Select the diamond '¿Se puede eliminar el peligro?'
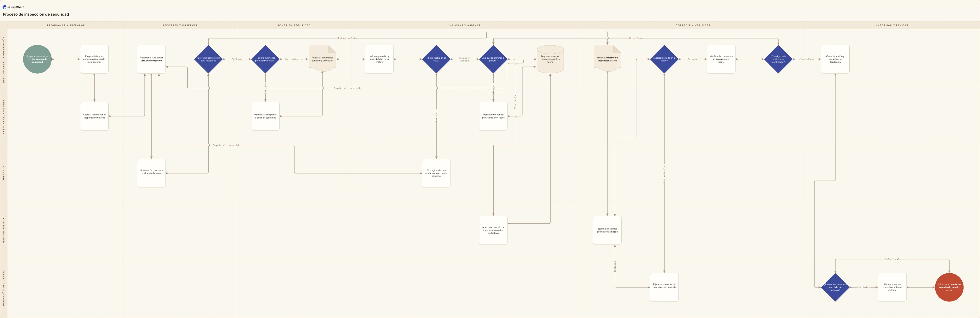Image resolution: width=980 pixels, height=318 pixels. (x=493, y=59)
